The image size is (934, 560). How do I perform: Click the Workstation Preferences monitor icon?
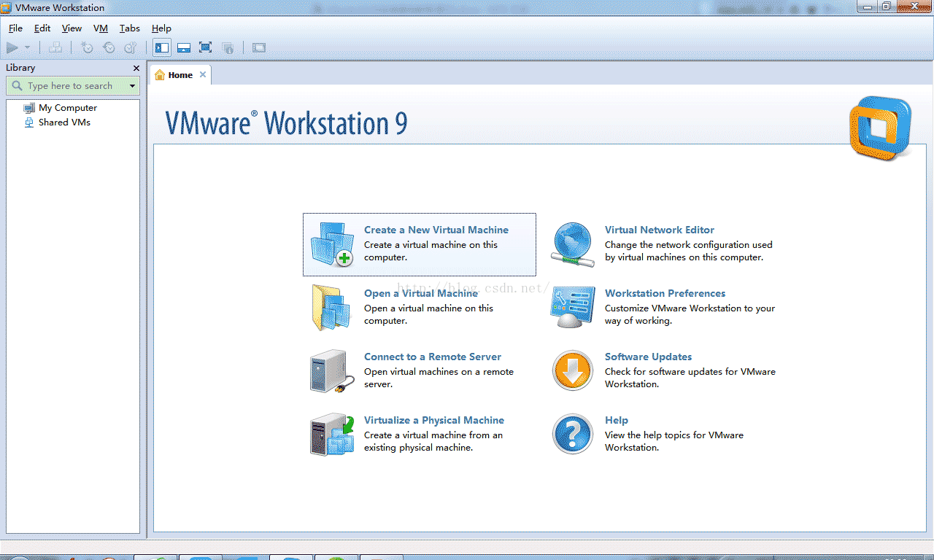tap(573, 307)
